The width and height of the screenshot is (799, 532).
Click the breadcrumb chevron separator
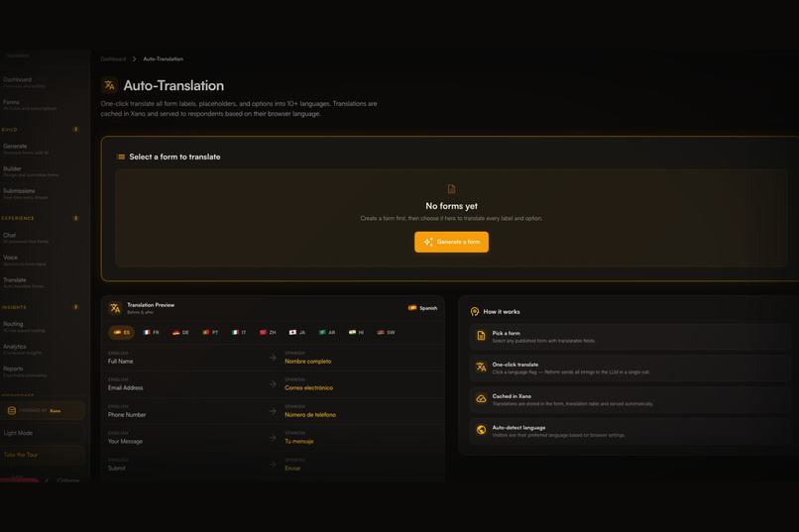tap(135, 59)
